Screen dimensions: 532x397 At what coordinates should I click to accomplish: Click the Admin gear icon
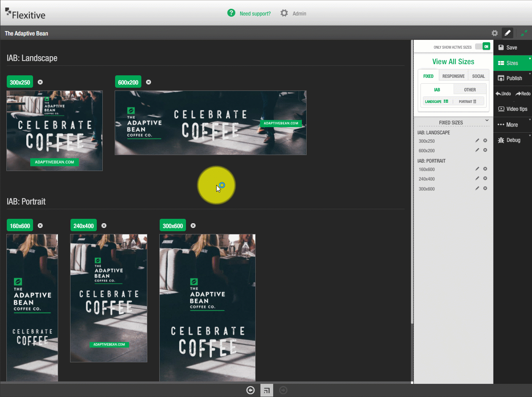pos(284,13)
